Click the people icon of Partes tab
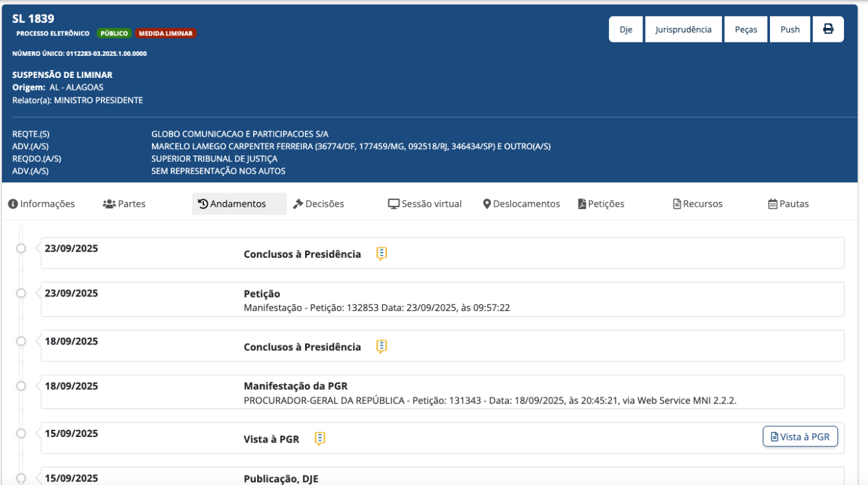Viewport: 868px width, 485px height. point(109,204)
